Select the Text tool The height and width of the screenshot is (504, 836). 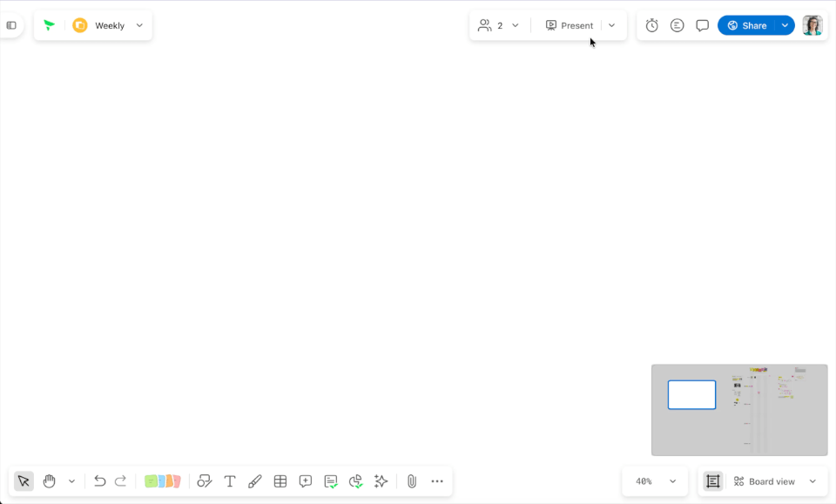click(230, 481)
